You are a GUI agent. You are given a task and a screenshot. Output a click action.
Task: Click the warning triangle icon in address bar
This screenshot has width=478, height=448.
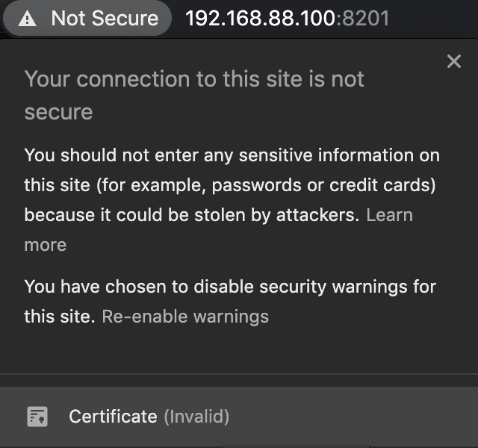[28, 19]
